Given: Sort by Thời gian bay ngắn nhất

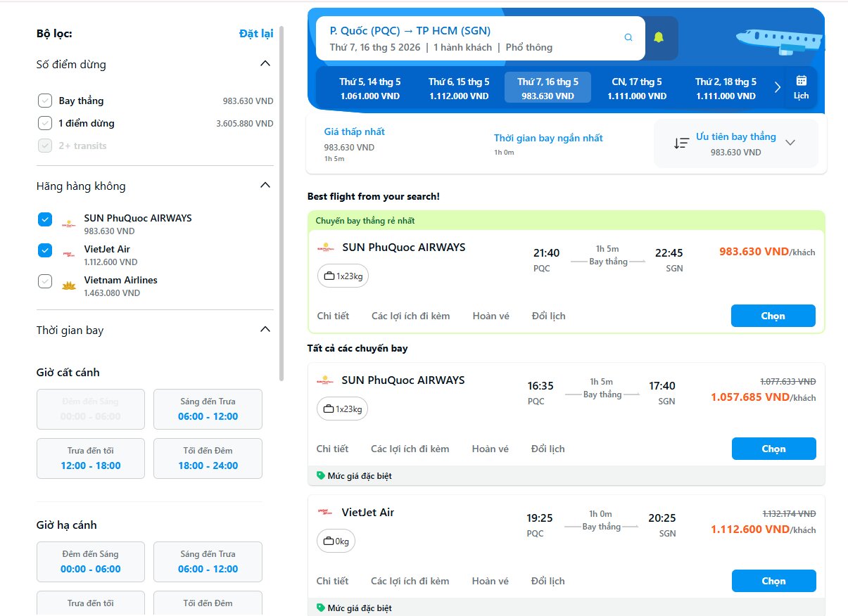Looking at the screenshot, I should coord(548,138).
